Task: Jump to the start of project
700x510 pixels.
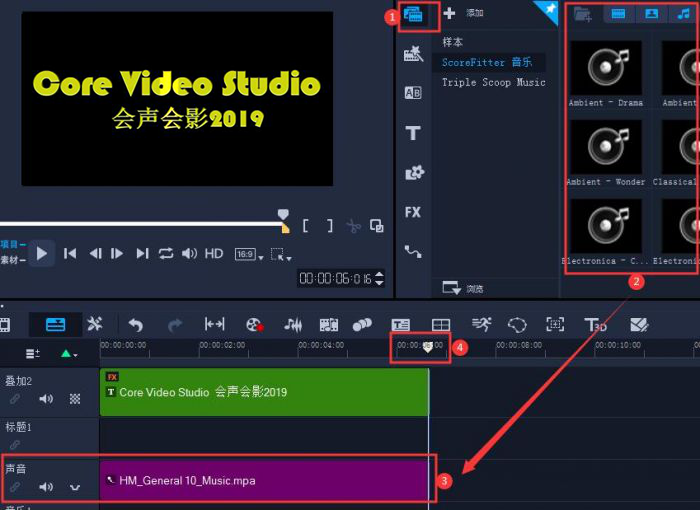Action: (x=70, y=254)
